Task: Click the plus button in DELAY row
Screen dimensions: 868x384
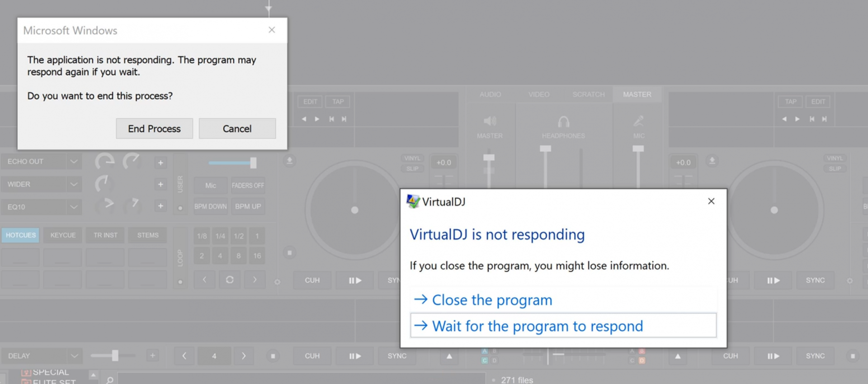Action: (x=153, y=356)
